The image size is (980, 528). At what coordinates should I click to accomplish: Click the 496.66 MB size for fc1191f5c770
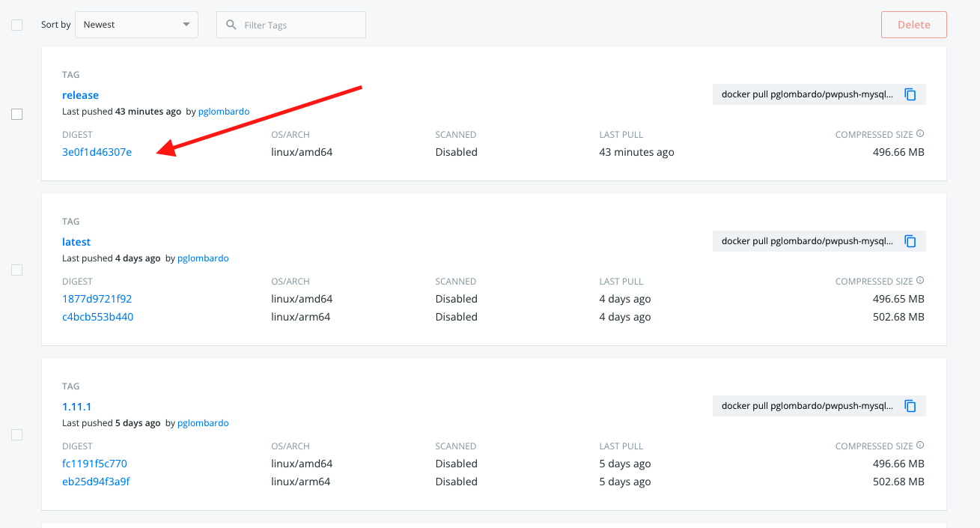coord(898,464)
